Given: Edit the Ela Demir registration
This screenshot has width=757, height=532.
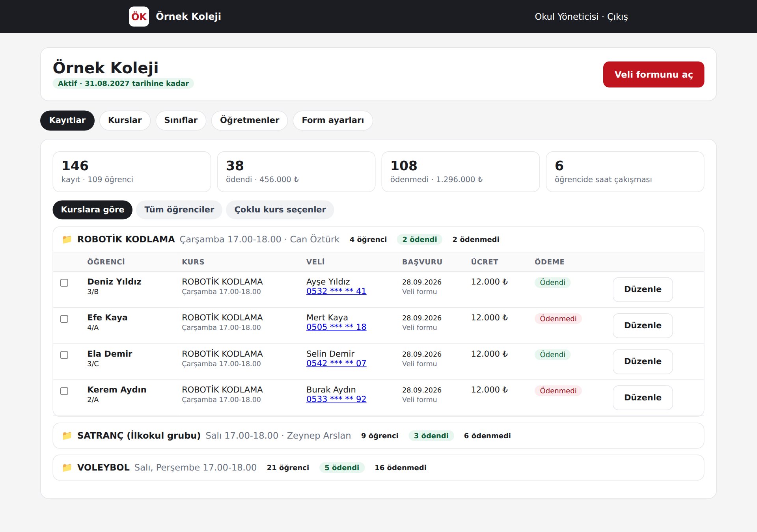Looking at the screenshot, I should click(x=643, y=362).
